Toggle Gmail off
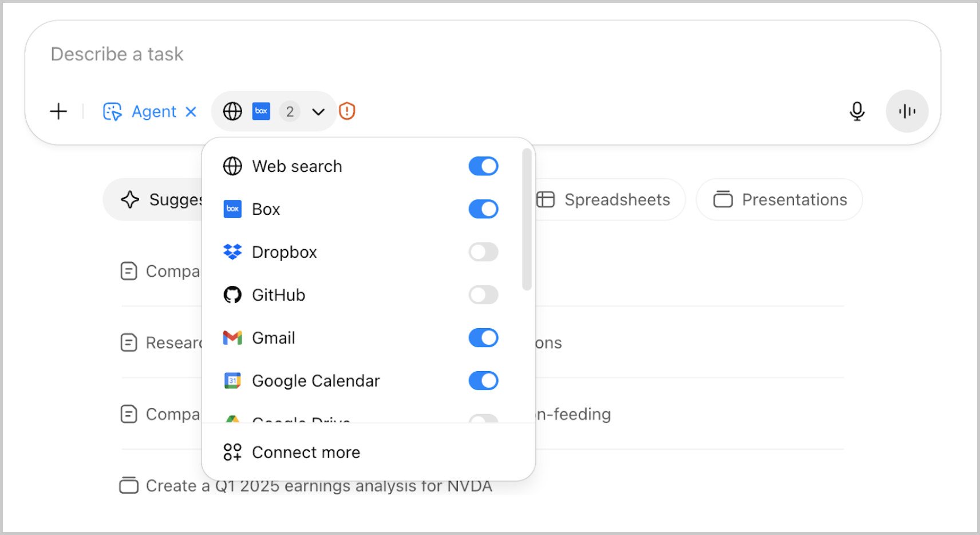The height and width of the screenshot is (535, 980). pyautogui.click(x=483, y=337)
